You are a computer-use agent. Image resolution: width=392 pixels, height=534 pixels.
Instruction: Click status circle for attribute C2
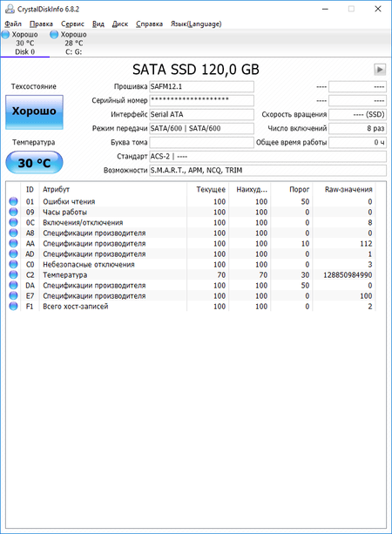[13, 274]
